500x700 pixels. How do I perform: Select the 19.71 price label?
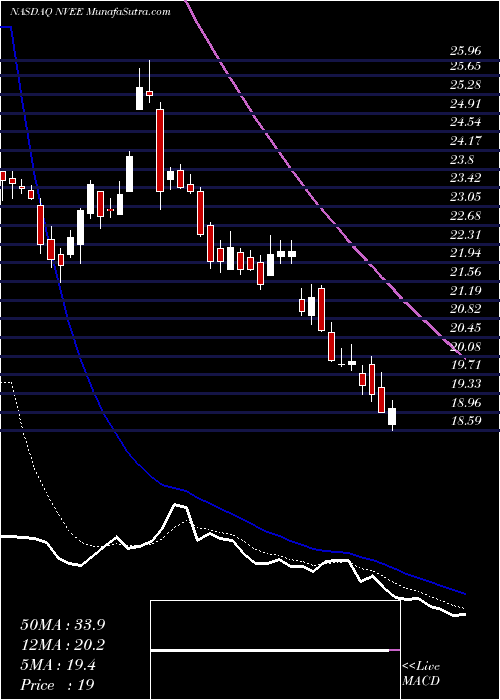tap(465, 365)
